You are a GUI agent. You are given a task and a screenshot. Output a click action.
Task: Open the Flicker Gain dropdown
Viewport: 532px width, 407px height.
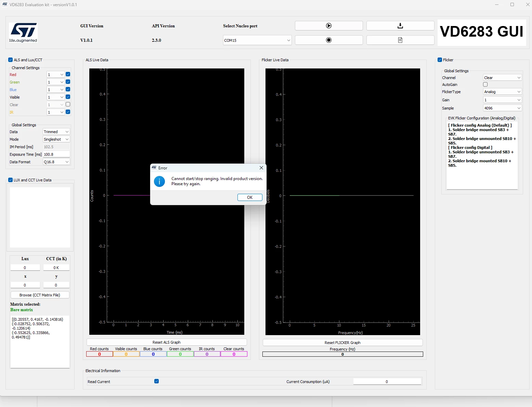502,100
